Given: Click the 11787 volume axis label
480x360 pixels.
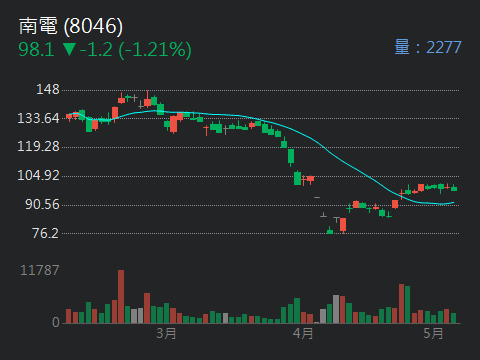Looking at the screenshot, I should (x=40, y=270).
